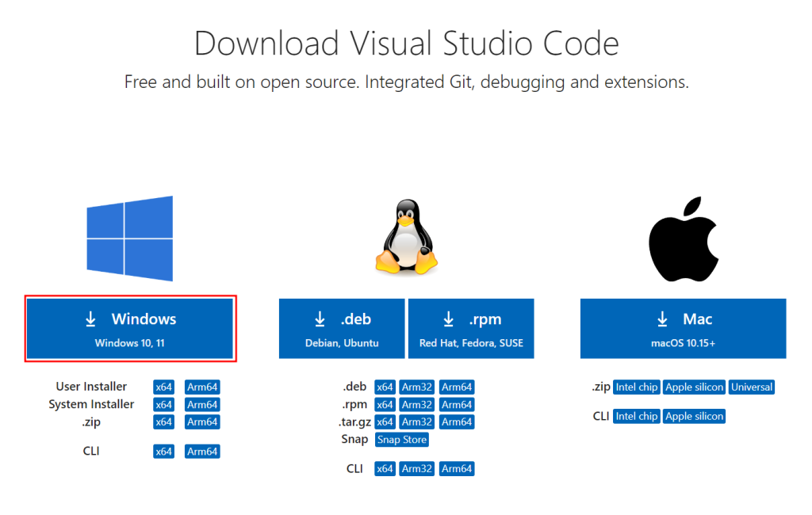Get Linux .rpm x64 package
This screenshot has width=812, height=515.
385,405
